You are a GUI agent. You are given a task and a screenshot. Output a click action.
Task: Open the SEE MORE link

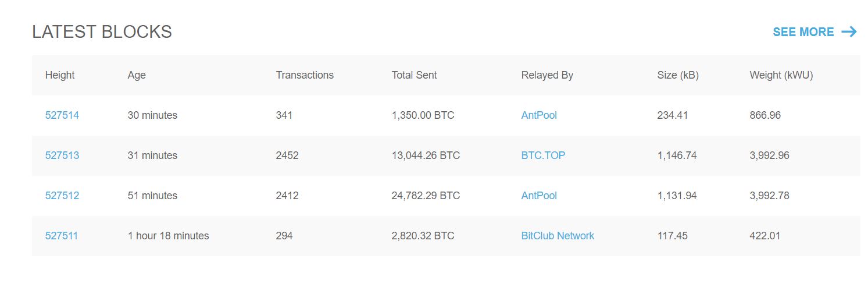(803, 32)
